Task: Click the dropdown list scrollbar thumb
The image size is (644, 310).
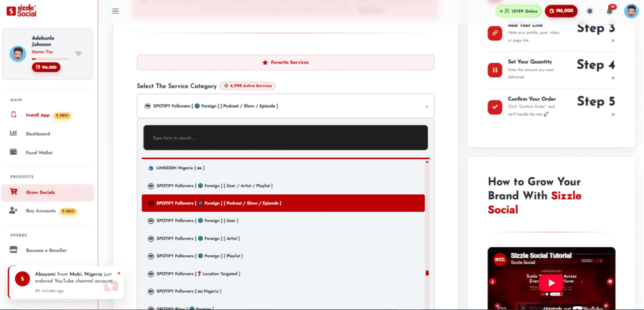Action: (x=427, y=273)
